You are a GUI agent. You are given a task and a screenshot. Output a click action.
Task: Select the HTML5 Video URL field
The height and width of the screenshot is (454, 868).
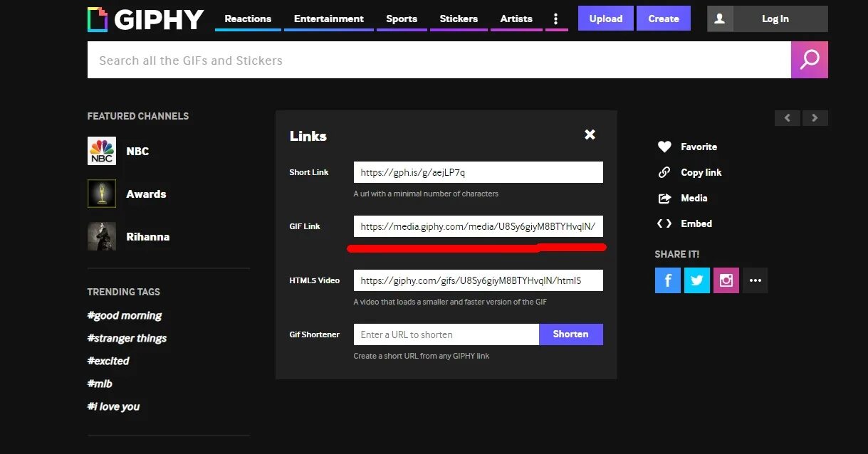(479, 280)
